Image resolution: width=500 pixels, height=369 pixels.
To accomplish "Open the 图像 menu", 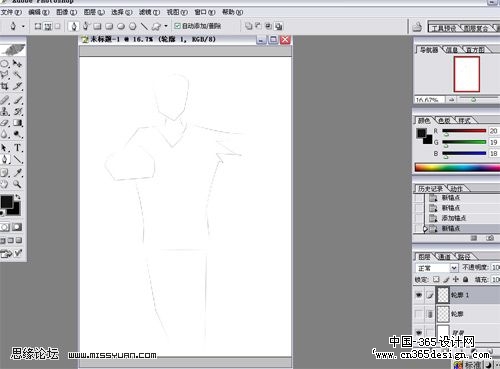I will 66,12.
